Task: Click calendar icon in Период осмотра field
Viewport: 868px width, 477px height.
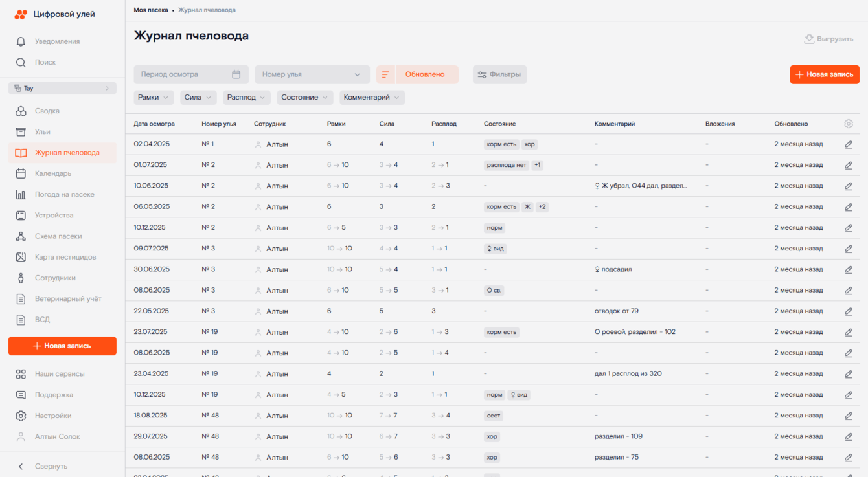Action: pos(236,74)
